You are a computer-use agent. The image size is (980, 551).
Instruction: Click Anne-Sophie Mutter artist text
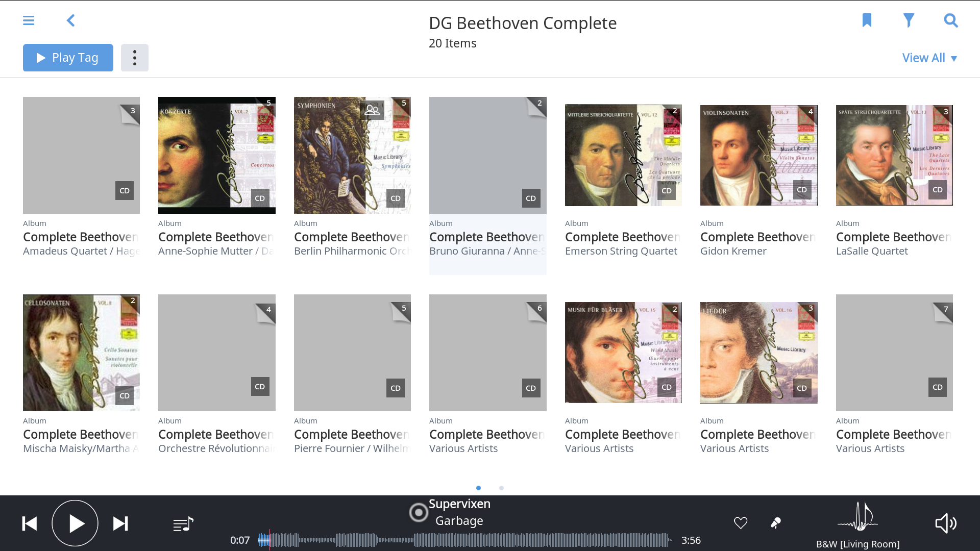coord(216,251)
